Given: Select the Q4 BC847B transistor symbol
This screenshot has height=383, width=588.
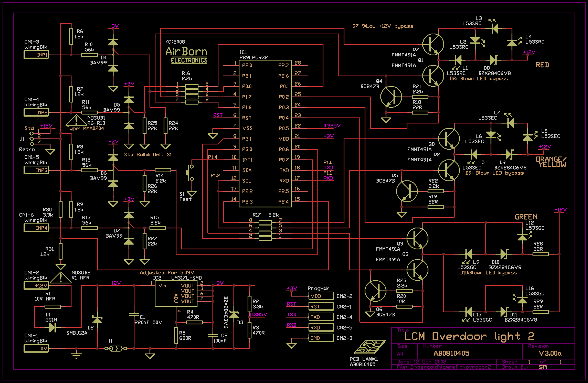Looking at the screenshot, I should click(391, 97).
